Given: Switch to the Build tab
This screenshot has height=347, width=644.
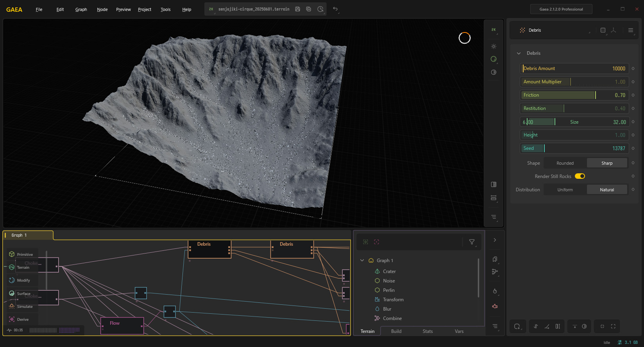Looking at the screenshot, I should (x=396, y=331).
